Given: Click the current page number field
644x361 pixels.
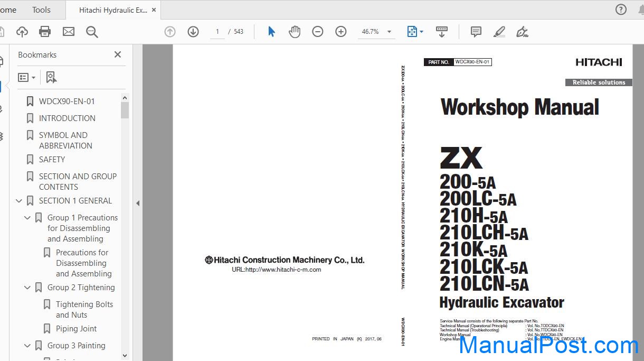Looking at the screenshot, I should click(x=217, y=32).
